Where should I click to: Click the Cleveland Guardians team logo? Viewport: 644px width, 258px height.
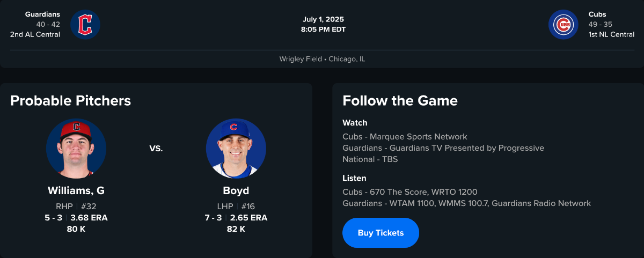pyautogui.click(x=85, y=25)
